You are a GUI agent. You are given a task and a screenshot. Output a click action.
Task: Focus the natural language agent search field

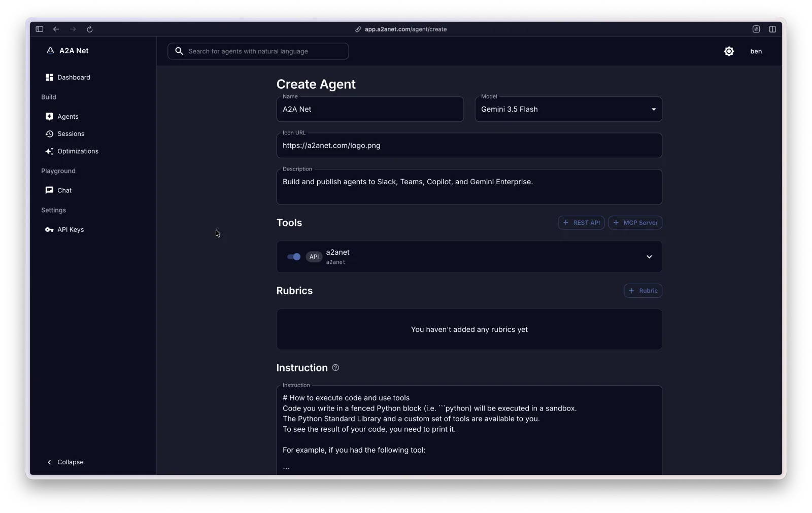(258, 51)
